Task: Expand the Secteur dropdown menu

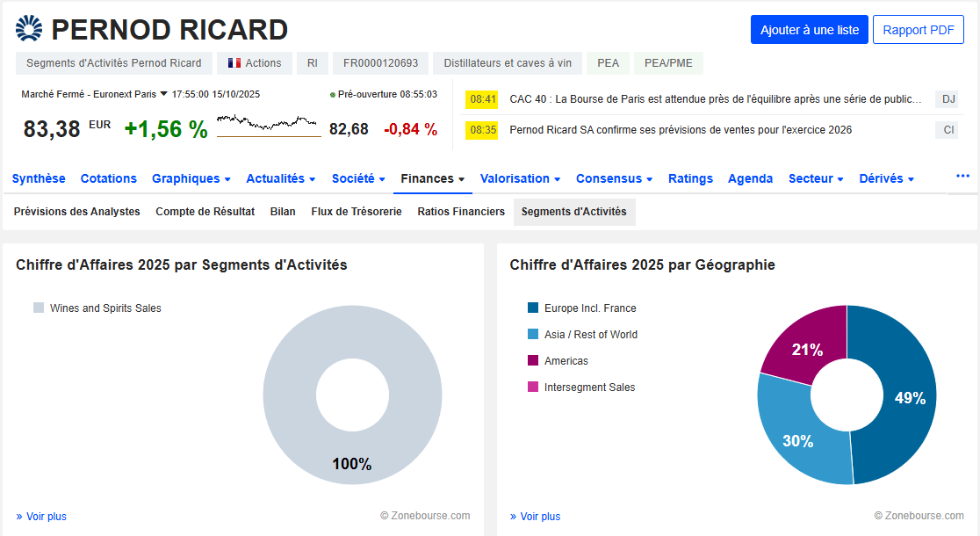Action: [x=816, y=179]
